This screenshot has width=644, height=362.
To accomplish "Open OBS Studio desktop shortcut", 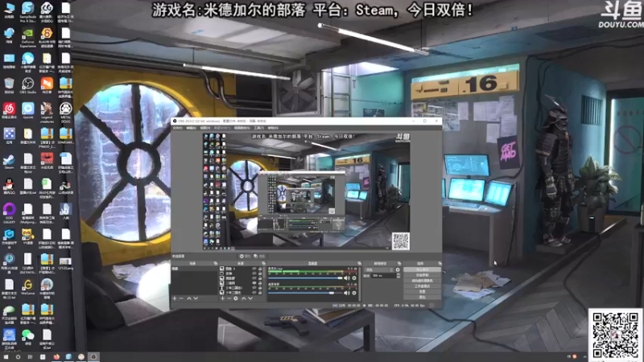I will click(x=28, y=86).
